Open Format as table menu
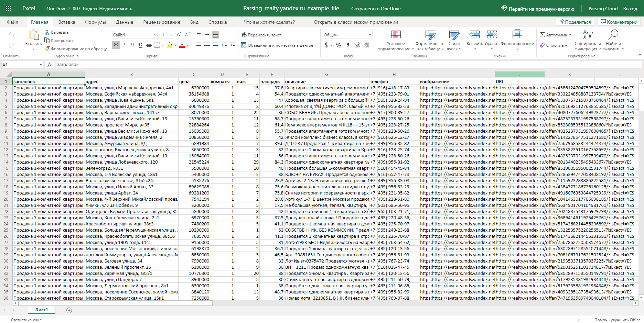This screenshot has width=644, height=323. (430, 41)
